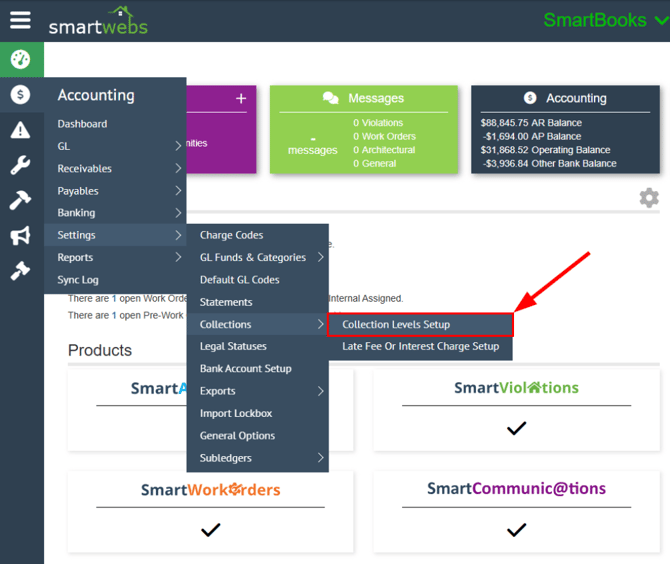Click the SmartWorkOrders product card
The height and width of the screenshot is (564, 670).
pyautogui.click(x=210, y=511)
